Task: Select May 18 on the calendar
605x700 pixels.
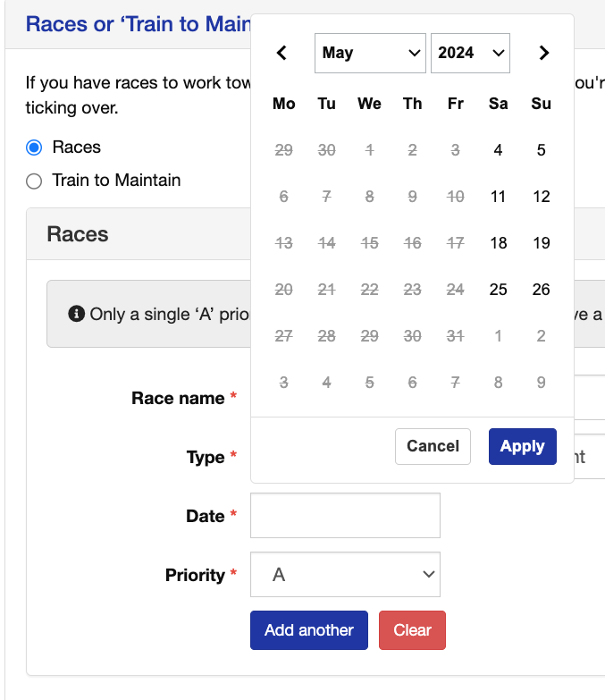Action: pos(498,243)
